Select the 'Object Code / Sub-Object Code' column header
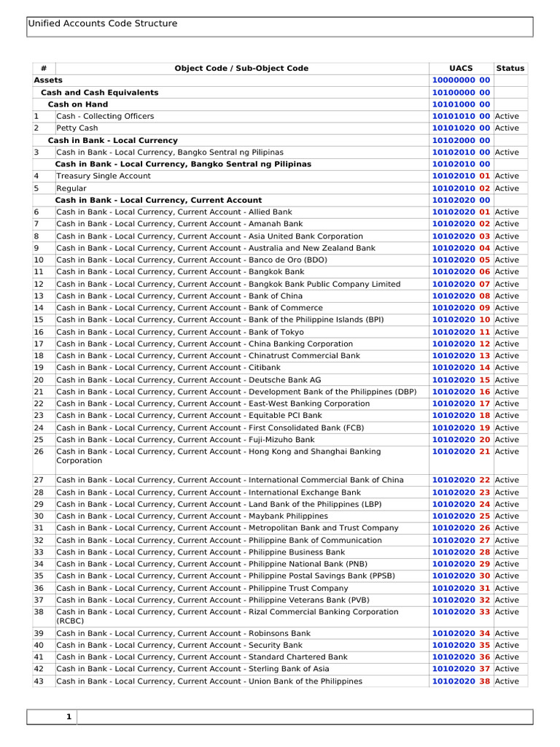The width and height of the screenshot is (560, 747). click(241, 68)
